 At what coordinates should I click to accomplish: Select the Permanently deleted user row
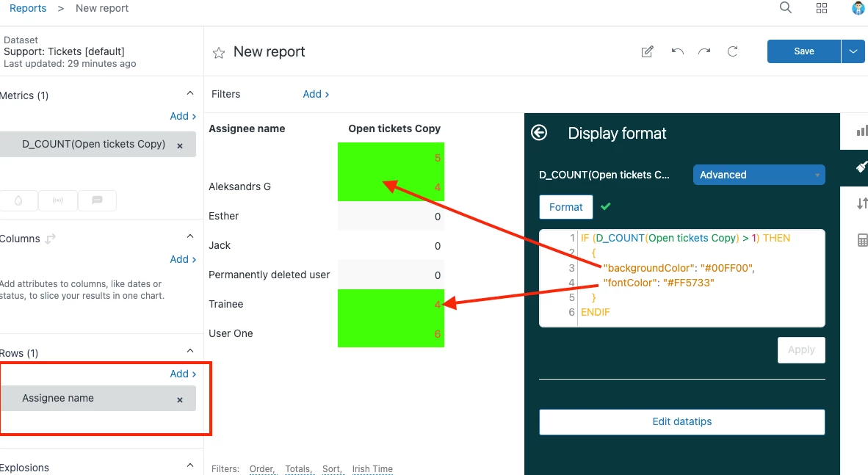269,275
